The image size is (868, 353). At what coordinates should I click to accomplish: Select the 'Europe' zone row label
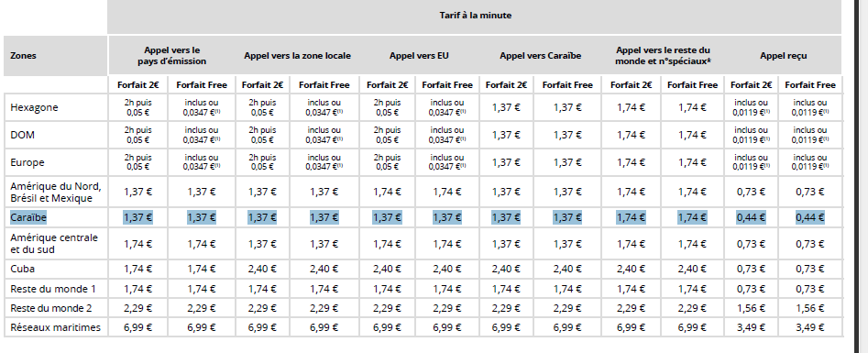27,162
